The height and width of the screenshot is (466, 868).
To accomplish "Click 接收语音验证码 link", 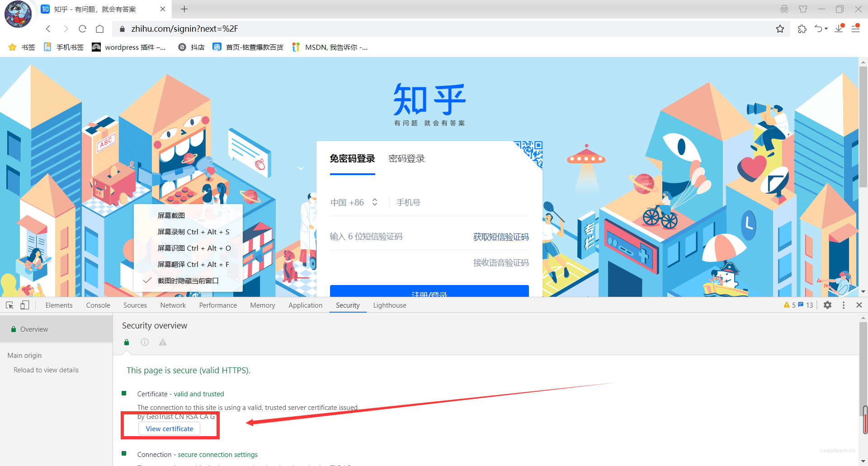I will (501, 263).
